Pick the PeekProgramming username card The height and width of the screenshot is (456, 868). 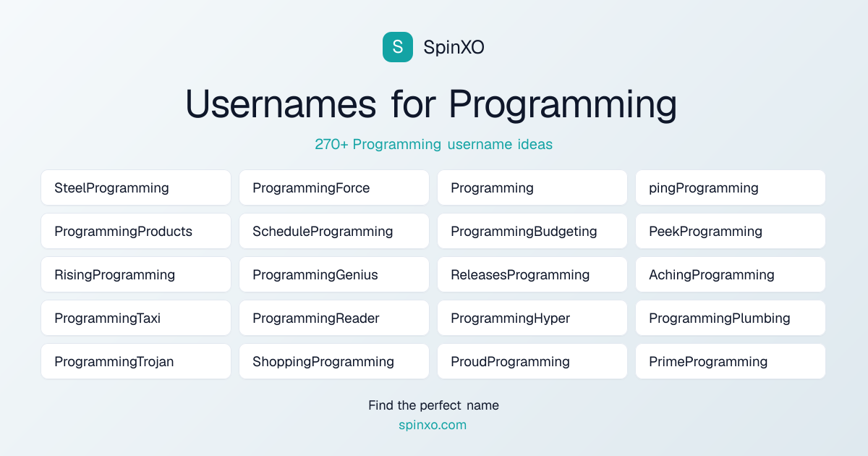point(731,231)
